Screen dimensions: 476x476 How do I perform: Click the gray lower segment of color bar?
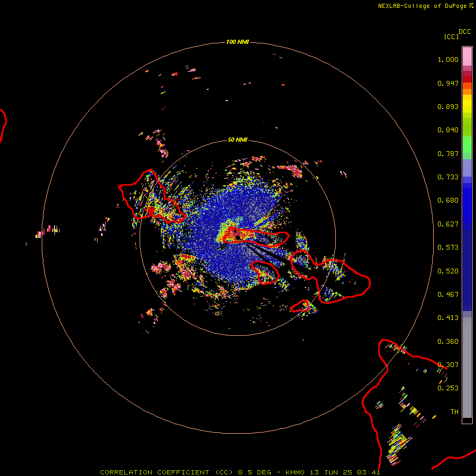coord(467,368)
